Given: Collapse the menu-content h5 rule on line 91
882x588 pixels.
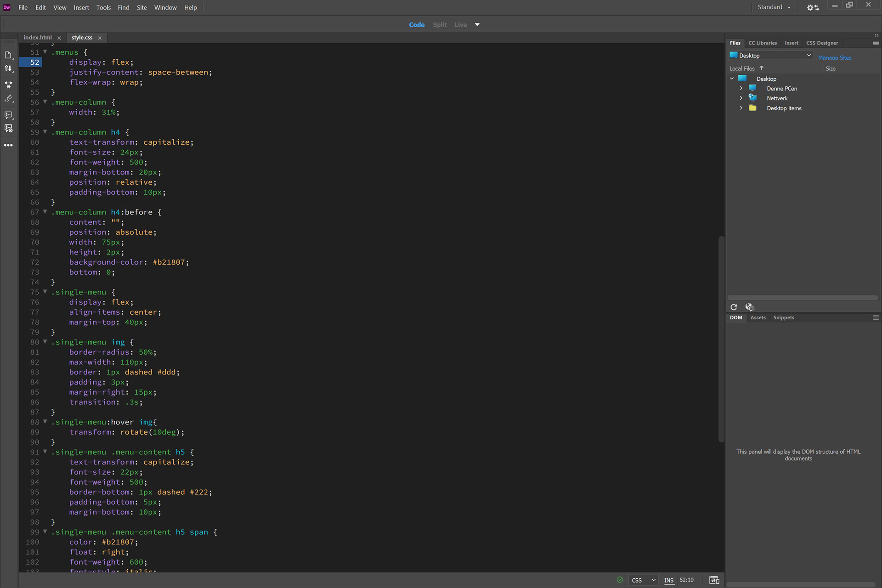Looking at the screenshot, I should [45, 452].
